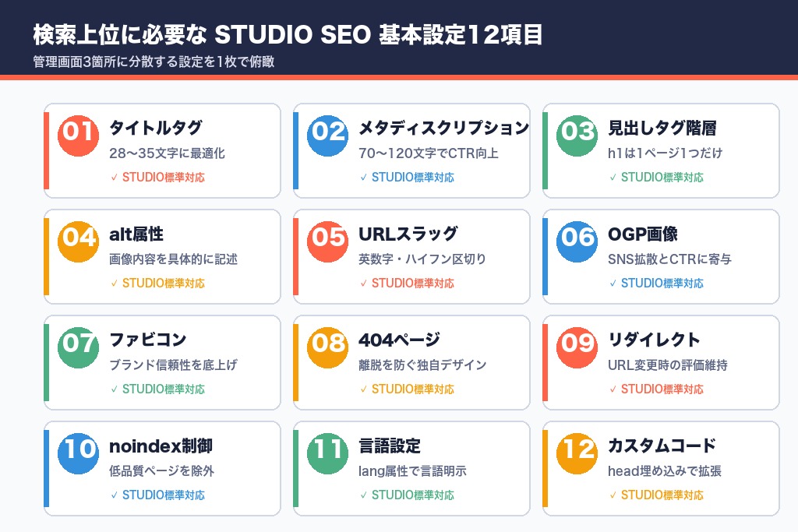Click the blue 02 number circle

(x=328, y=136)
